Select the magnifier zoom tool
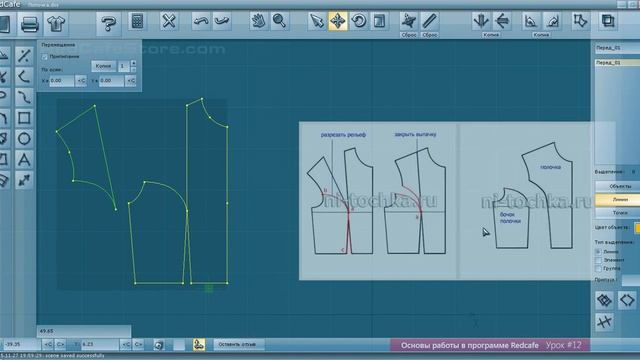This screenshot has height=360, width=640. (x=279, y=21)
